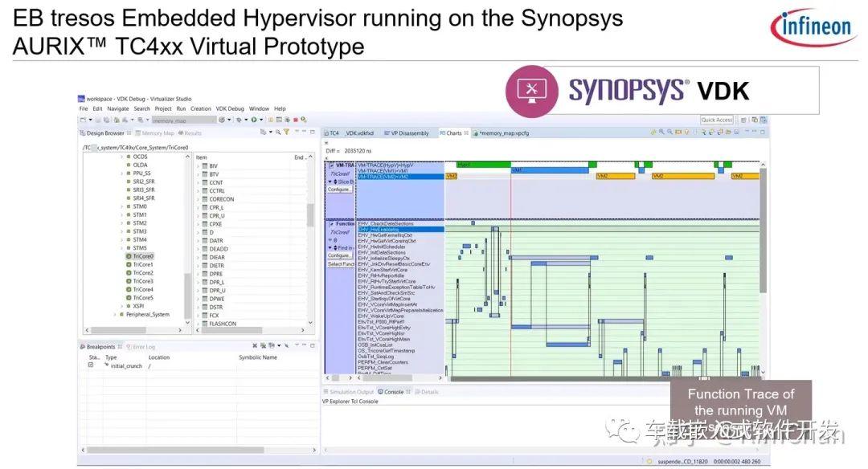
Task: Select SRI2_SFR in the design tree
Action: [x=143, y=182]
